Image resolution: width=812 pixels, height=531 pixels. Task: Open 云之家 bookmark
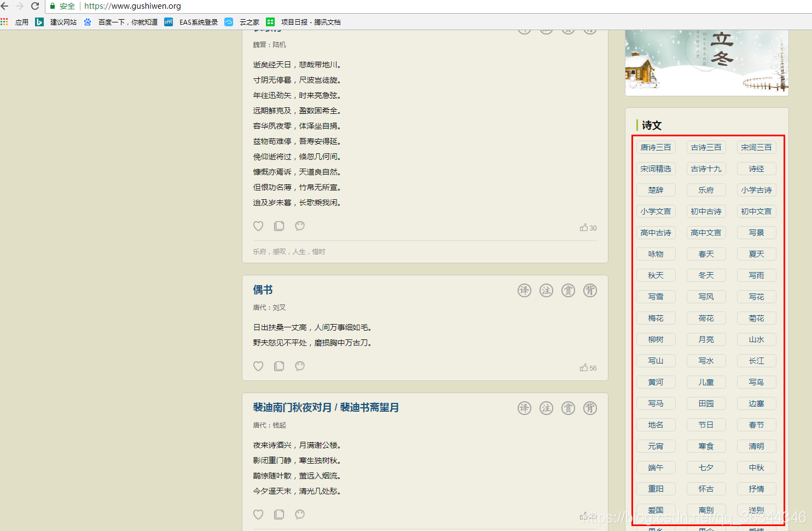(x=242, y=22)
